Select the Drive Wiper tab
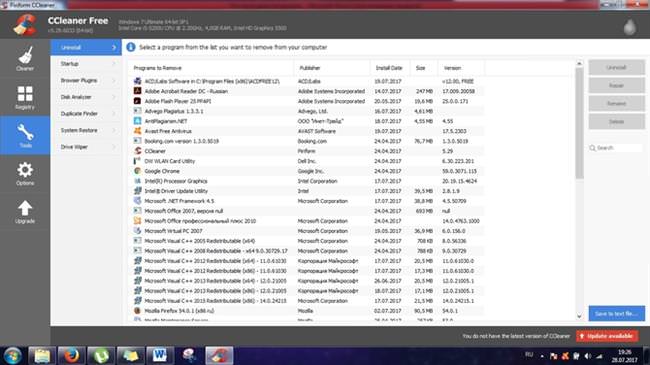The height and width of the screenshot is (365, 650). 86,147
